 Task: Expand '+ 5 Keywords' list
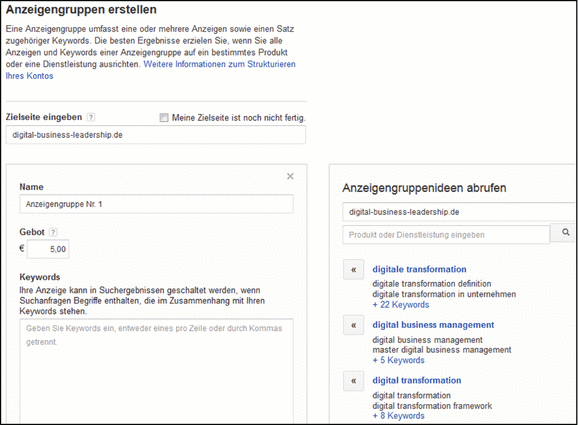point(398,360)
